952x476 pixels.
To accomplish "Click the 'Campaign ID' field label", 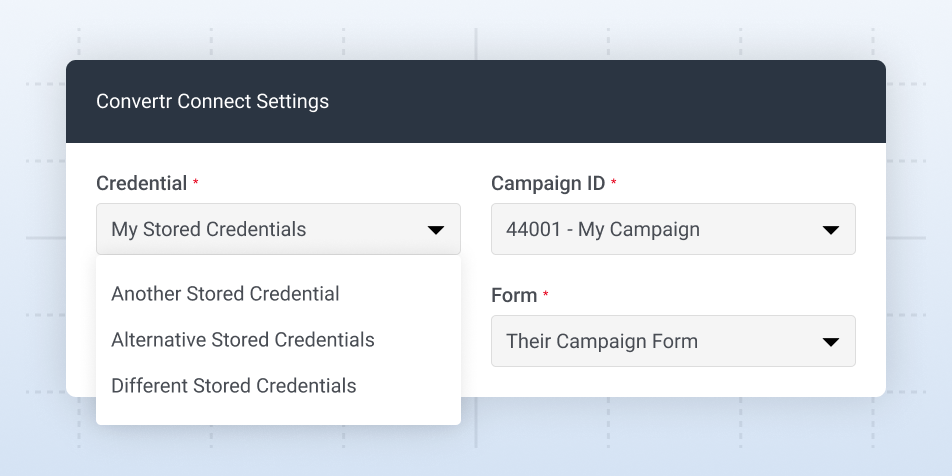I will point(548,184).
